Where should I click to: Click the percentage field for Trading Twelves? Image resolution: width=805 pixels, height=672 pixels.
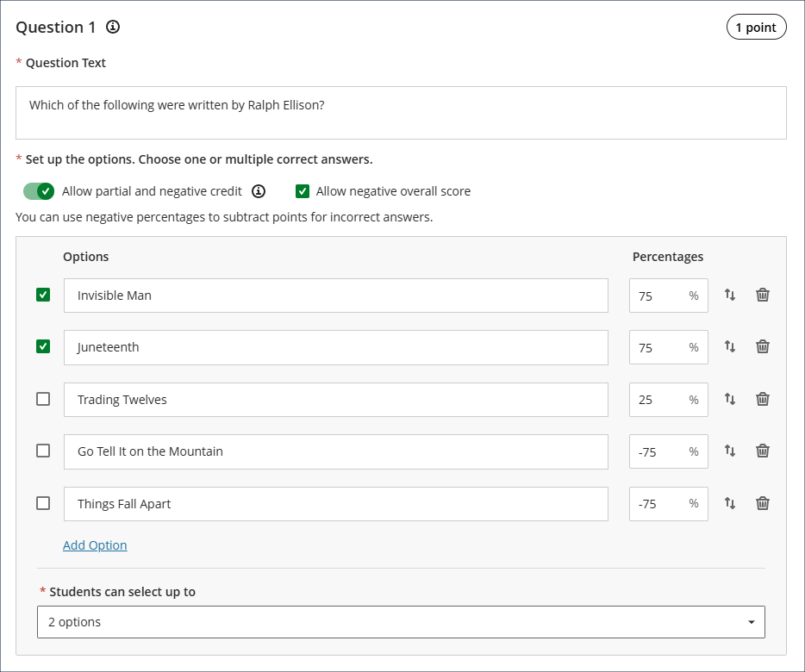point(659,400)
